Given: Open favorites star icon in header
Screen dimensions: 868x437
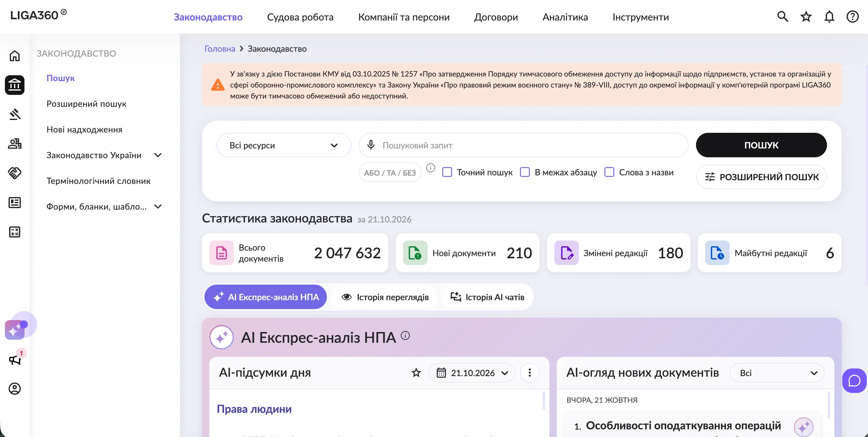Looking at the screenshot, I should 806,17.
